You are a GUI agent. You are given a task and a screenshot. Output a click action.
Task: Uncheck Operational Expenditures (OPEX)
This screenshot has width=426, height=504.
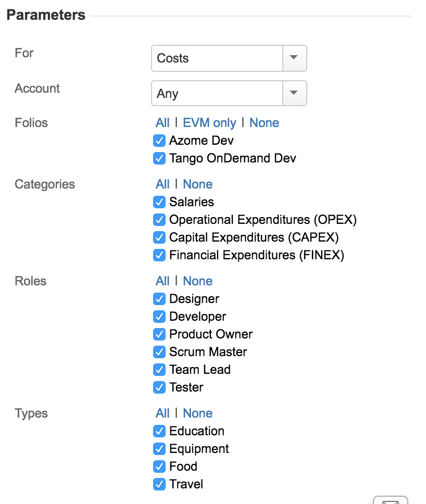(159, 220)
